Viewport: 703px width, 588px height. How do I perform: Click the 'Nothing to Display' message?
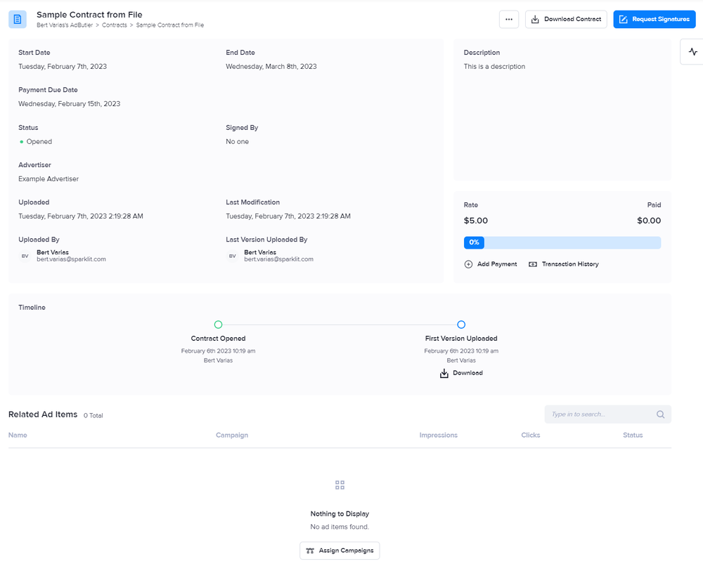click(x=340, y=514)
